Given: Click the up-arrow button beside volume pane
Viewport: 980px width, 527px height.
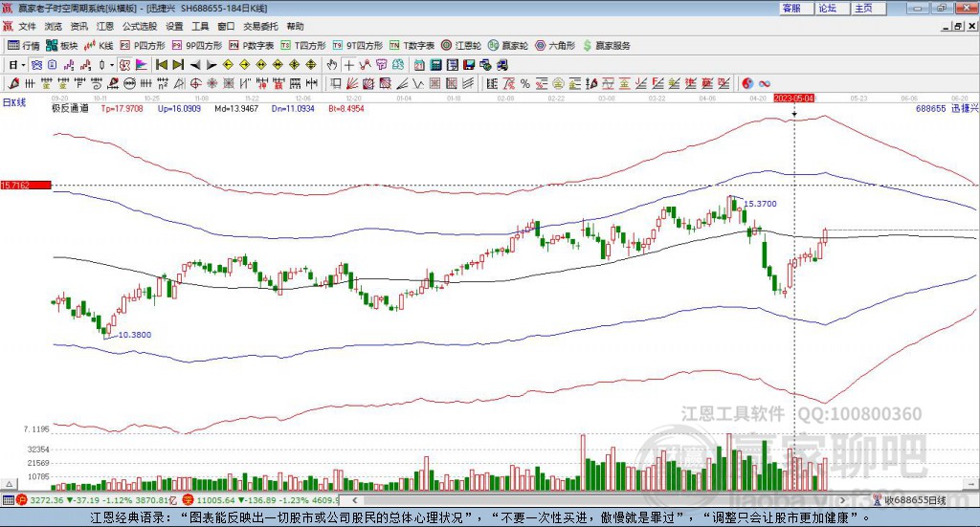Looking at the screenshot, I should tap(10, 484).
